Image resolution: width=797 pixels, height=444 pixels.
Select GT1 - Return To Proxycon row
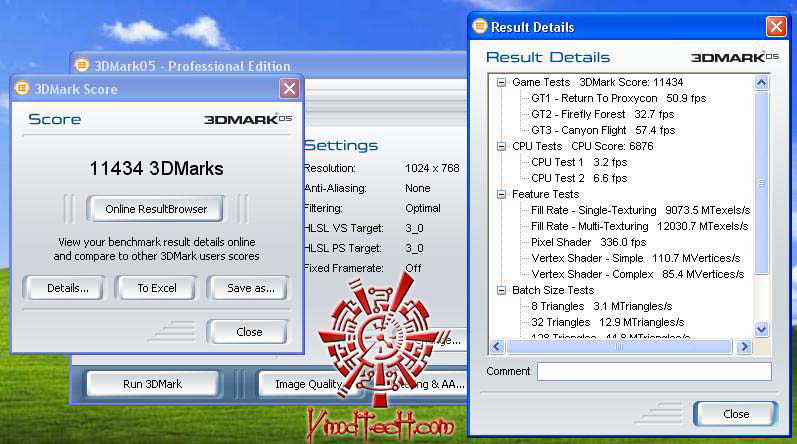point(619,99)
